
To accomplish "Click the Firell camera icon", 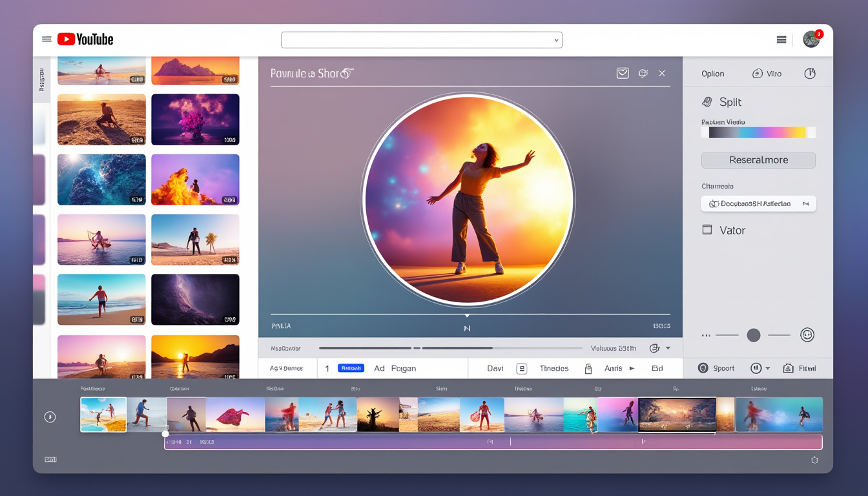I will [x=788, y=368].
